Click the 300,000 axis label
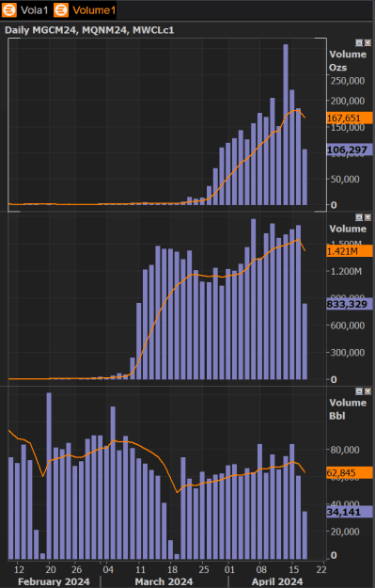Viewport: 375px width, 588px height. (x=348, y=353)
